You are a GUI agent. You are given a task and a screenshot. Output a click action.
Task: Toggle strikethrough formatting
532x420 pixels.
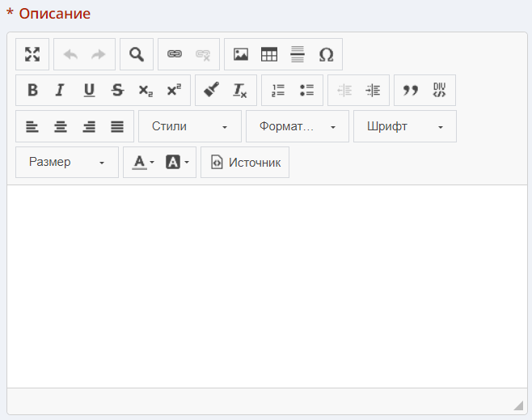(117, 91)
